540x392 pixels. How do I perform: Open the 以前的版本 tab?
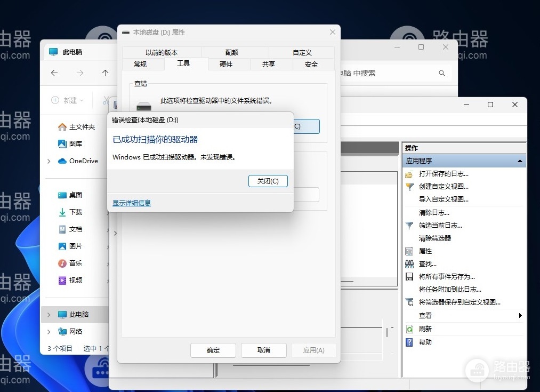162,52
